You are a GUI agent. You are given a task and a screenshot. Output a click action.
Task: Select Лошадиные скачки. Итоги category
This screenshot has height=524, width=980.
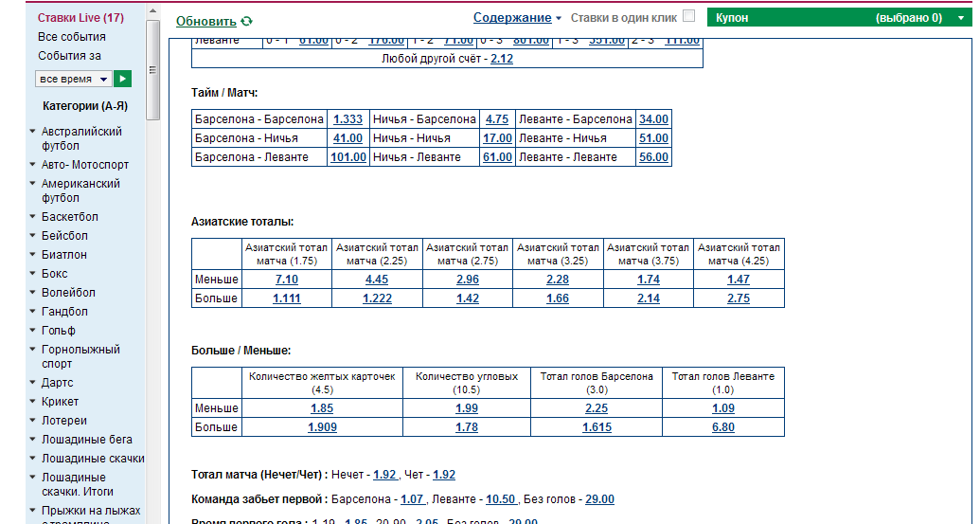click(78, 484)
